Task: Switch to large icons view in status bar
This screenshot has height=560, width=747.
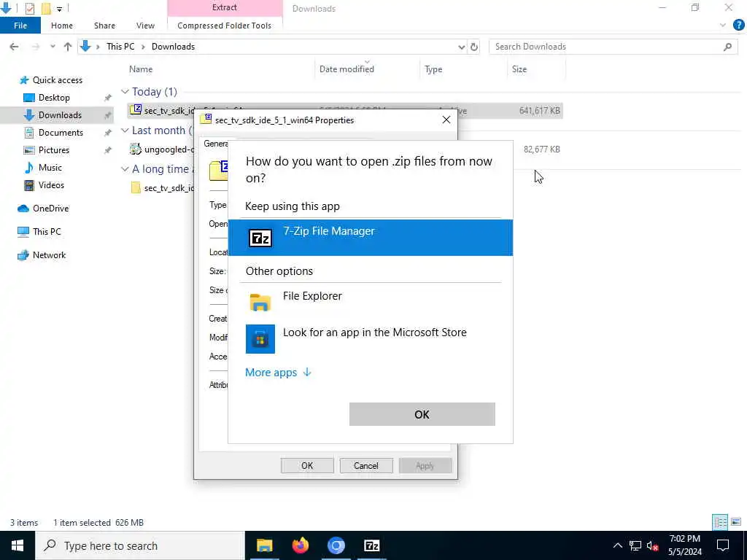Action: (x=736, y=522)
